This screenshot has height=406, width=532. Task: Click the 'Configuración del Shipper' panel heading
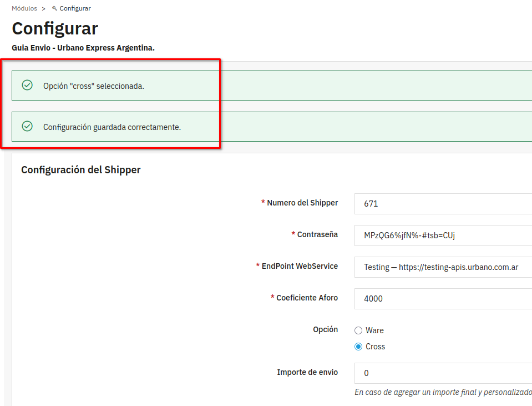pyautogui.click(x=81, y=170)
